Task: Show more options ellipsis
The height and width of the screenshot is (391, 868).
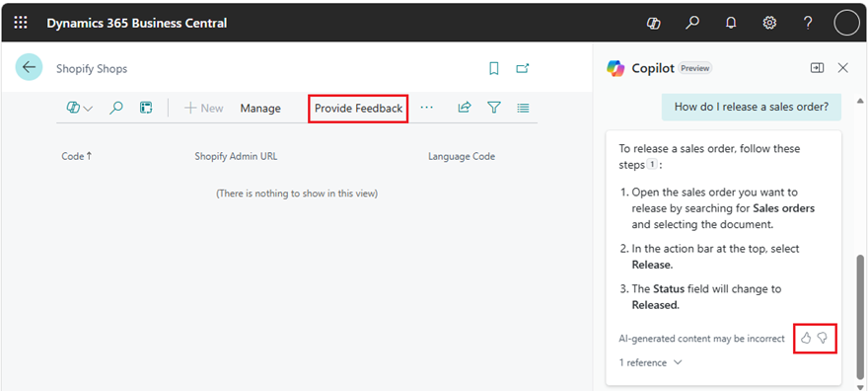Action: (x=426, y=108)
